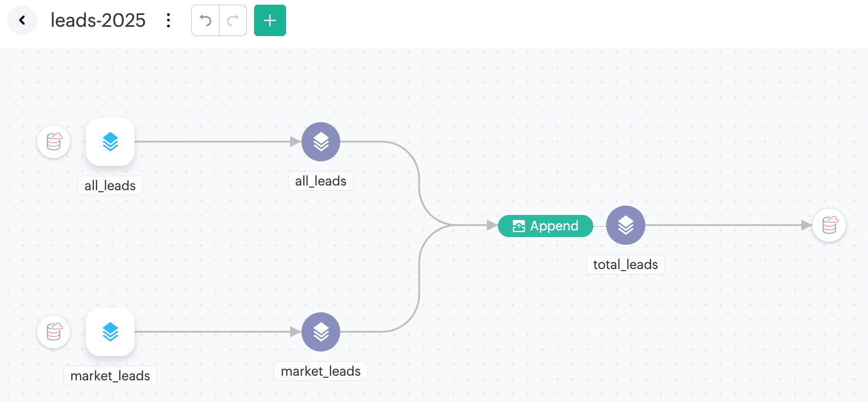Redo the last action
This screenshot has height=402, width=868.
pyautogui.click(x=233, y=21)
